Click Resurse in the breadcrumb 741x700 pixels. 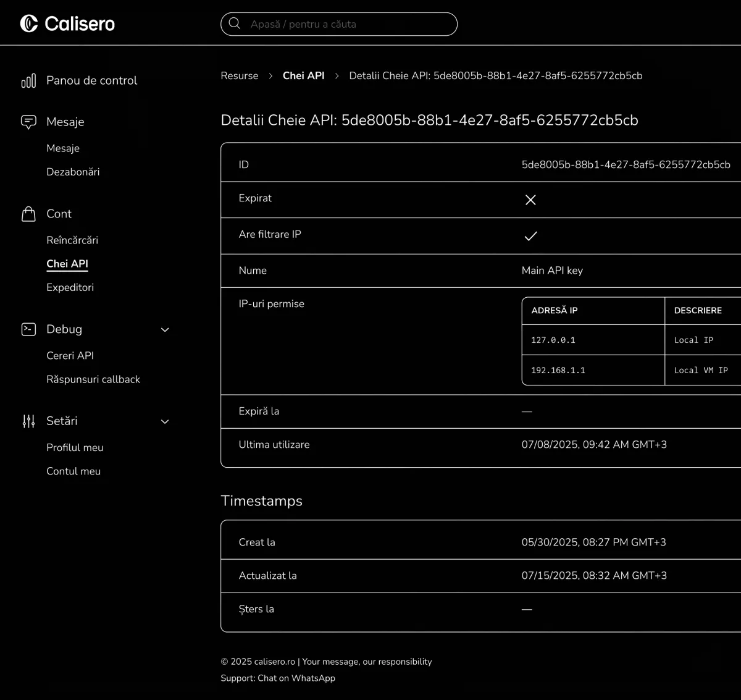point(240,75)
